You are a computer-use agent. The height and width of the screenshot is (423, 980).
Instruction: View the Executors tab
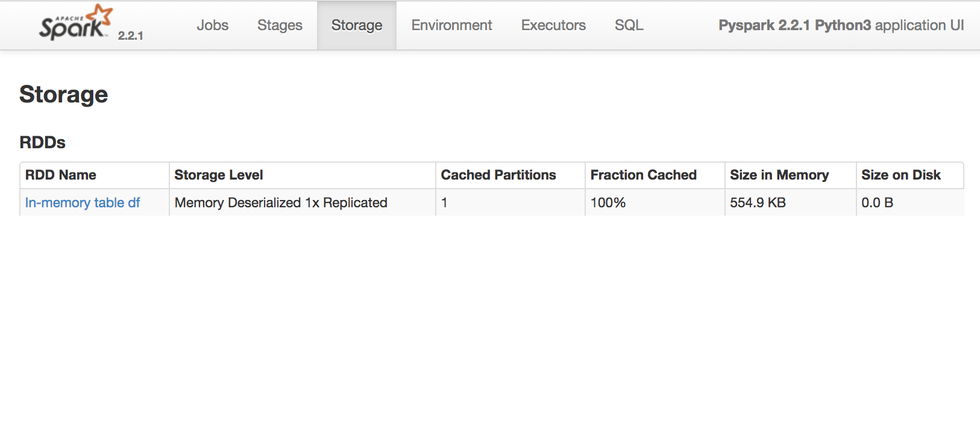point(553,25)
